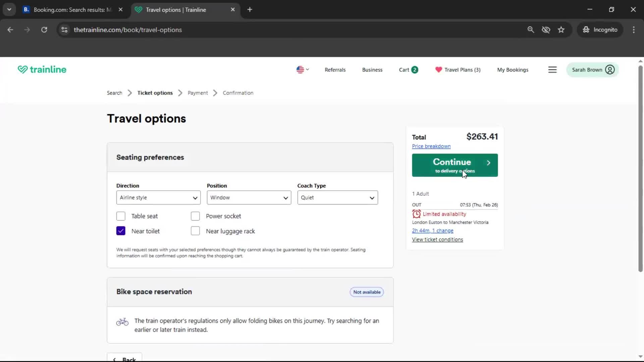Screen dimensions: 644x362
Task: Click the Trainline logo
Action: click(x=42, y=69)
